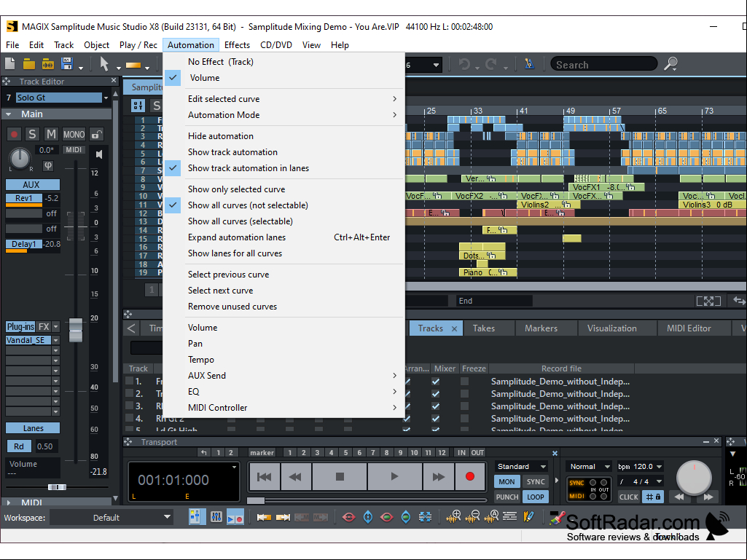The image size is (747, 560).
Task: Click the move-left orange arrow icon in bottom toolbar
Action: tap(264, 517)
